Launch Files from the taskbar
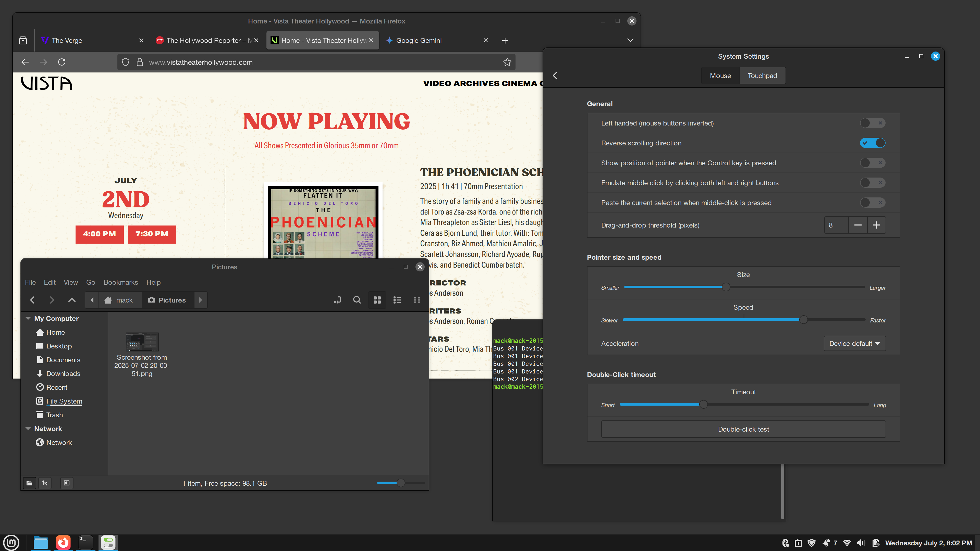Screen dimensions: 980x551 [x=41, y=543]
